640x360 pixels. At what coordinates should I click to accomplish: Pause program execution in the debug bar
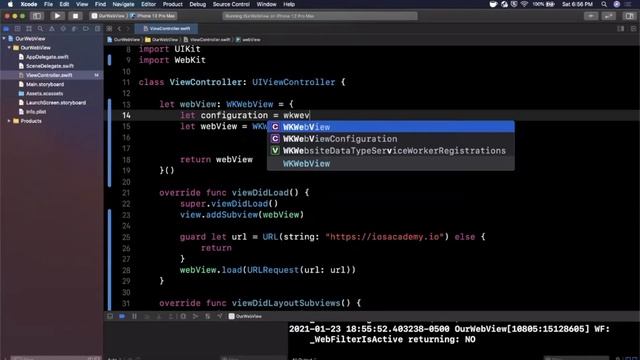[x=134, y=316]
